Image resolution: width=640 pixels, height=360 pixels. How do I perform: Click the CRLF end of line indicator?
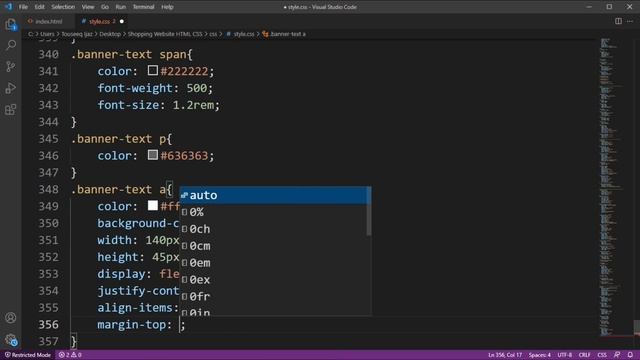(x=584, y=355)
